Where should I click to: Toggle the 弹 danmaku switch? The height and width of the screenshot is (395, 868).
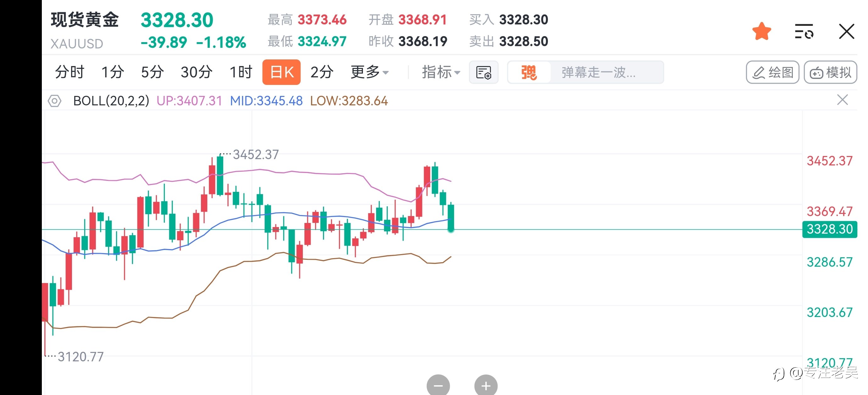[x=529, y=72]
